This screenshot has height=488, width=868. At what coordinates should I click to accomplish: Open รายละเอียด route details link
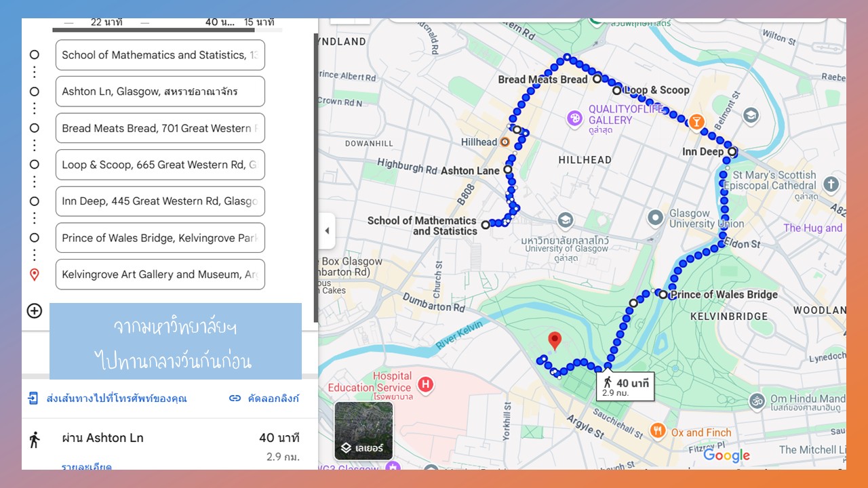87,466
